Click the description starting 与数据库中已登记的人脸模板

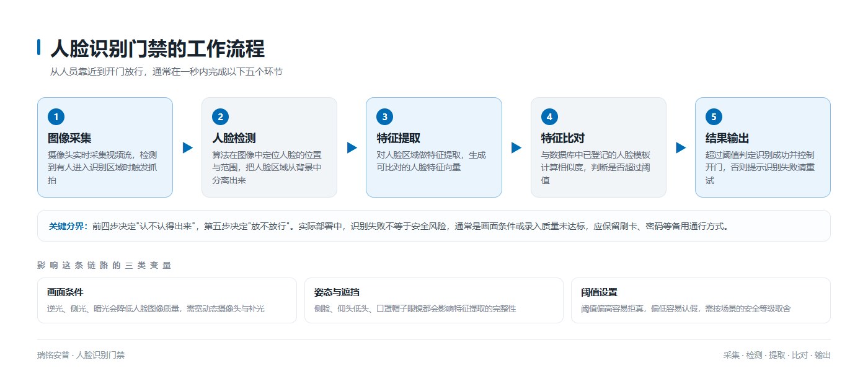(596, 167)
